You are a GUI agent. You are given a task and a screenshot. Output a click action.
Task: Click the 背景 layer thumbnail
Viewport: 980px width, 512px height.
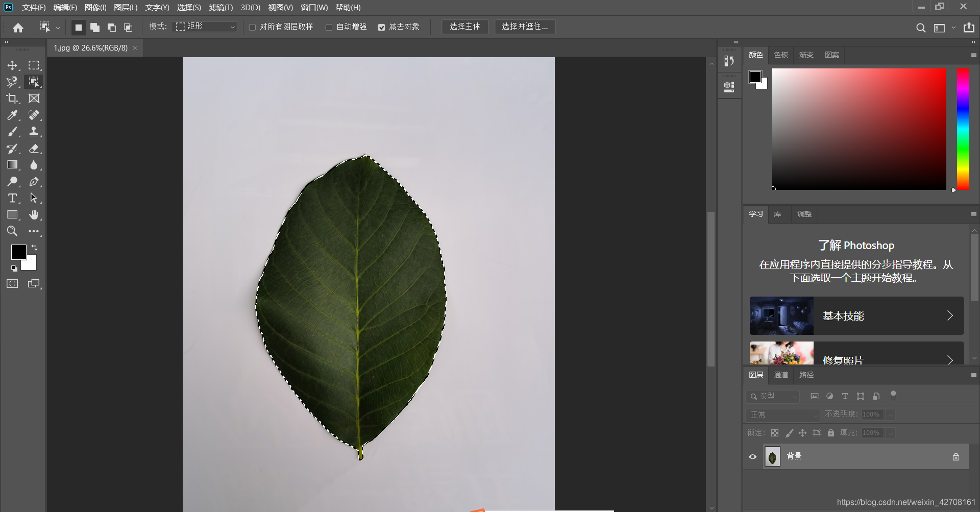point(772,456)
